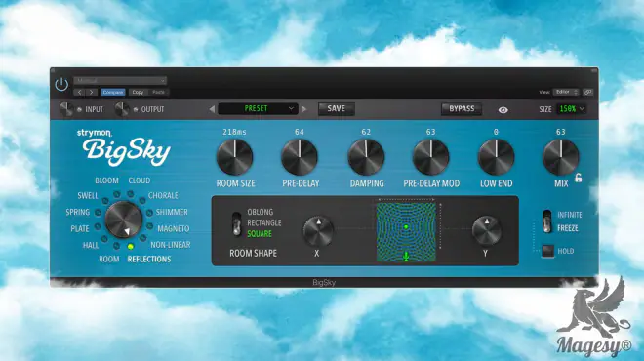Click the Oblong room shape label
644x361 pixels.
[260, 212]
